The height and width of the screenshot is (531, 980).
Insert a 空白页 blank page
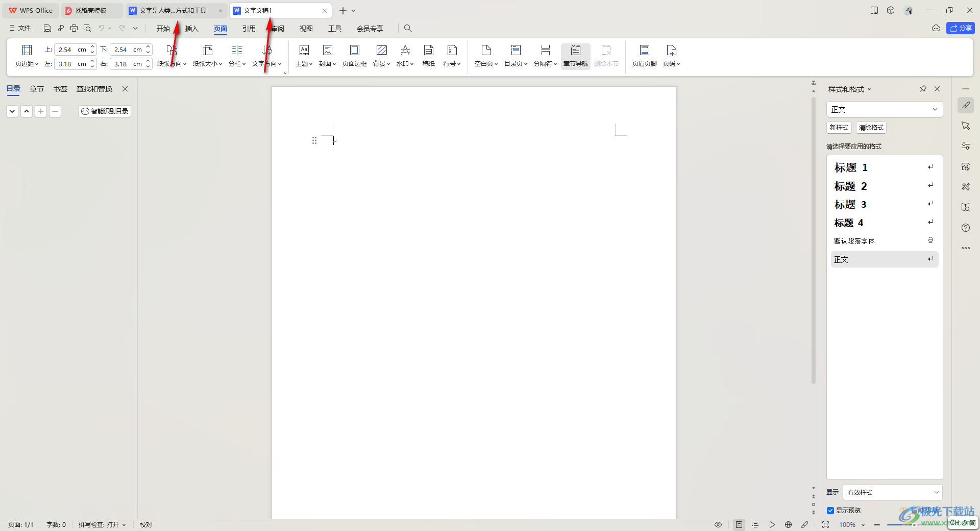point(486,56)
